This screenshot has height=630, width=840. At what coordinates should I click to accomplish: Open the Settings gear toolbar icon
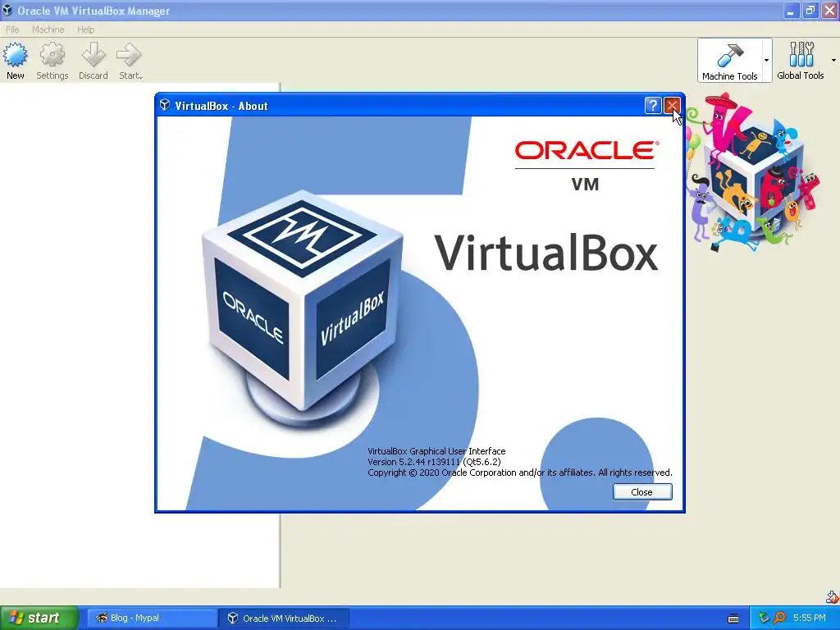(x=52, y=55)
